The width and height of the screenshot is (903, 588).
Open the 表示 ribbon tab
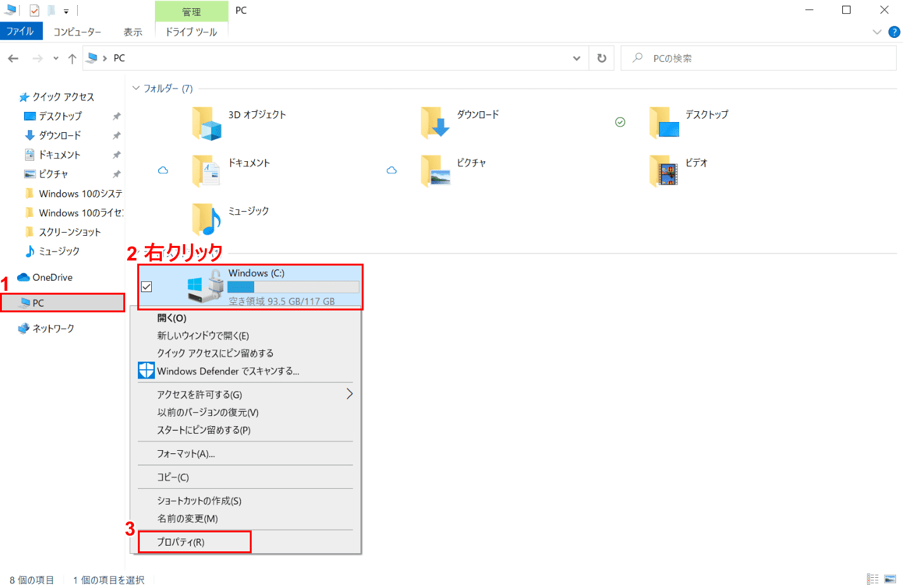[133, 32]
